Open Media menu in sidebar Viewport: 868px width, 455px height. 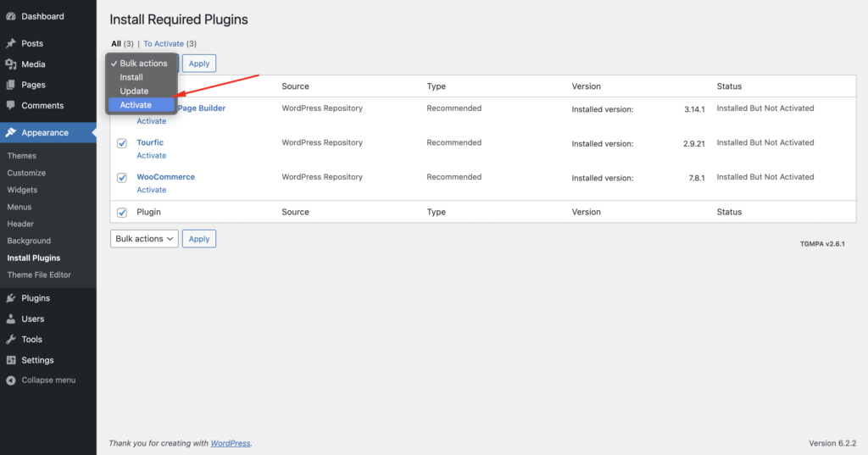pos(33,64)
